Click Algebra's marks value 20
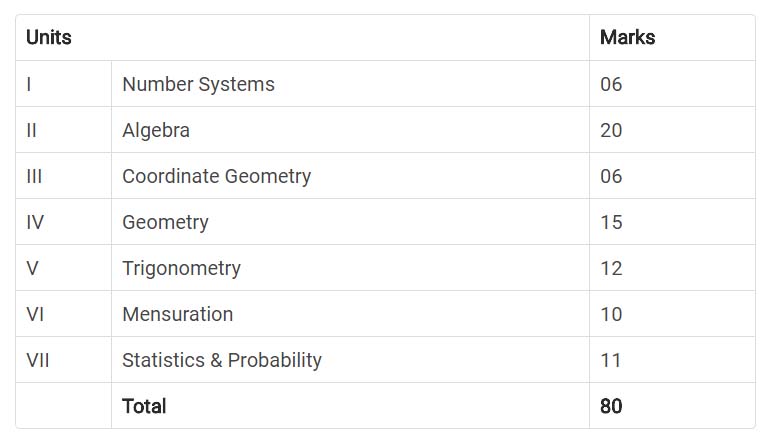 [x=611, y=130]
